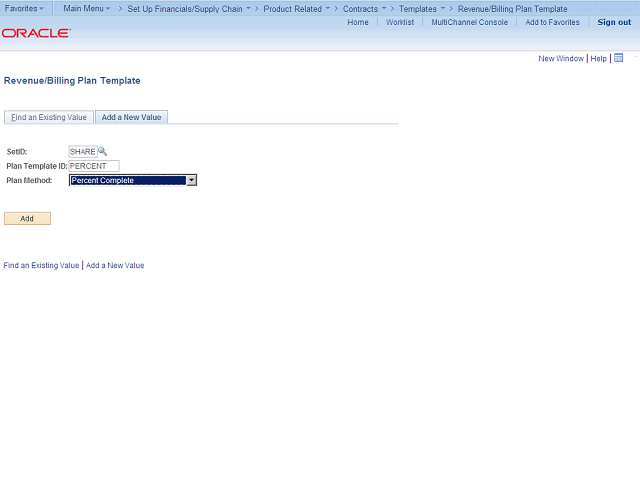Image resolution: width=640 pixels, height=480 pixels.
Task: Expand the Templates breadcrumb dropdown
Action: [x=422, y=9]
